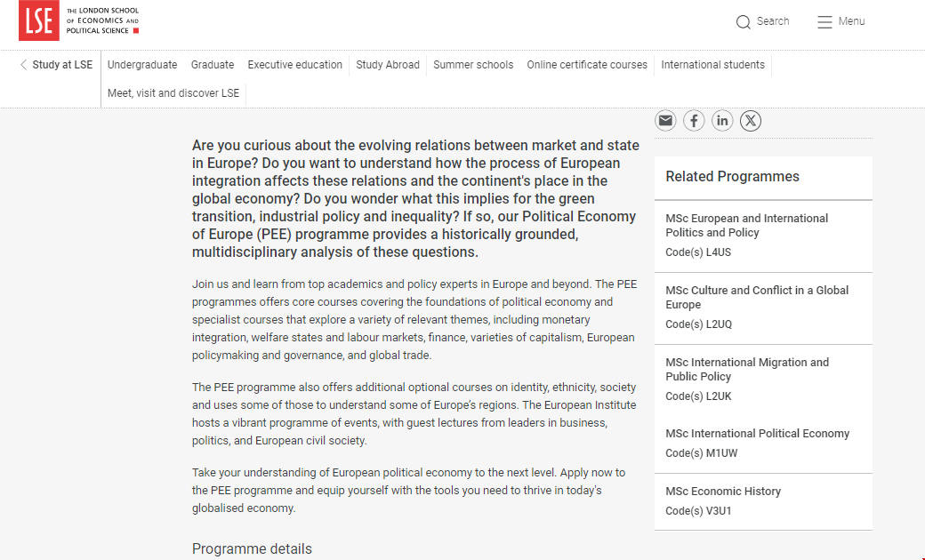The height and width of the screenshot is (560, 925).
Task: Share the page on X (Twitter)
Action: pyautogui.click(x=751, y=121)
